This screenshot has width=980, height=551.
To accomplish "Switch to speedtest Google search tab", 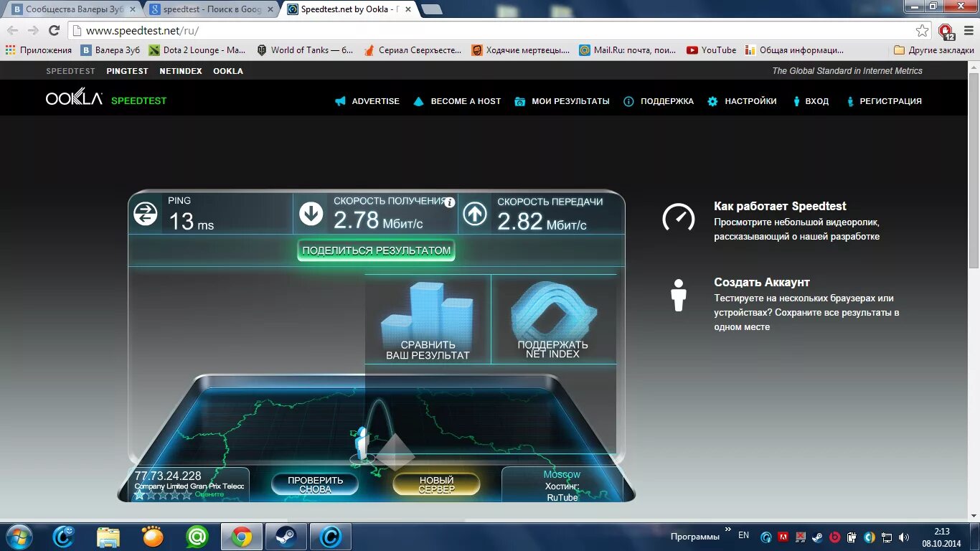I will [x=212, y=9].
